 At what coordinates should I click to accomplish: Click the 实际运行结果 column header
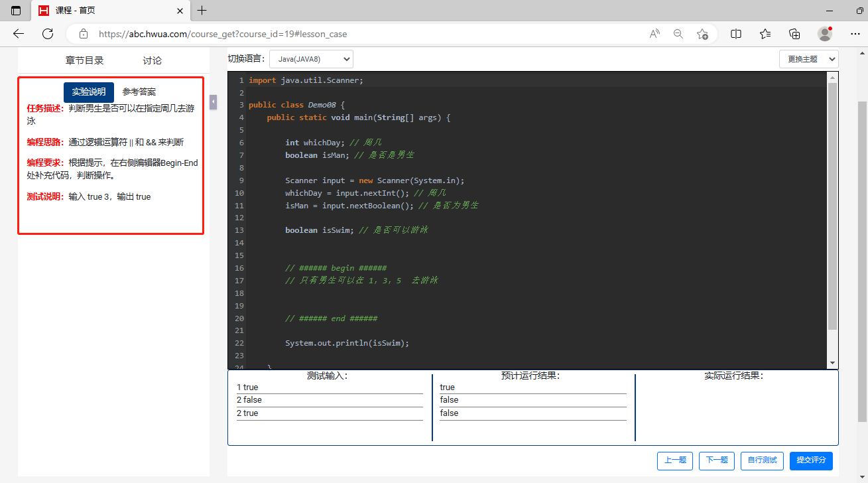coord(734,376)
